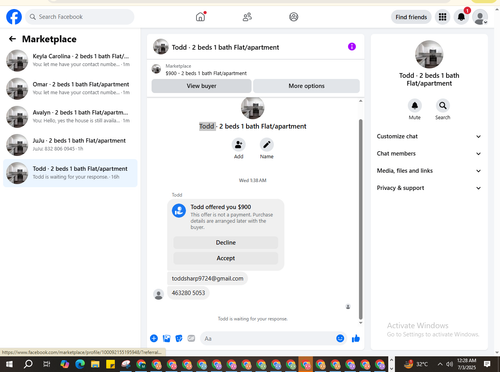
Task: Click the Aa message input field
Action: [267, 338]
